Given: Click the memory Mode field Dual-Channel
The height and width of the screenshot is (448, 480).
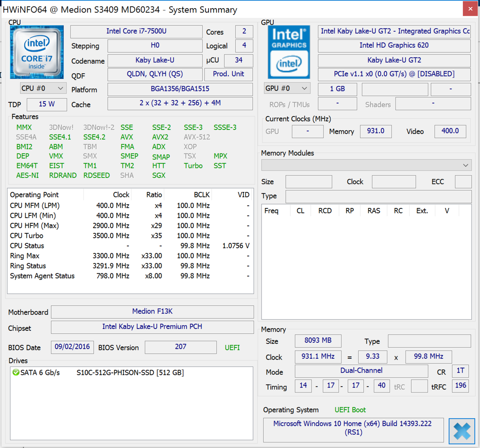Looking at the screenshot, I should coord(361,371).
